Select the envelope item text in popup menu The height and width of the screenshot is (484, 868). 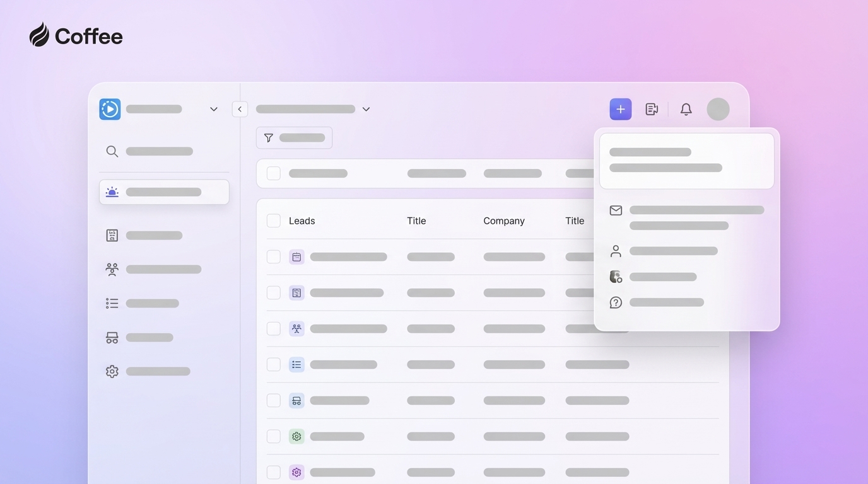(x=696, y=217)
